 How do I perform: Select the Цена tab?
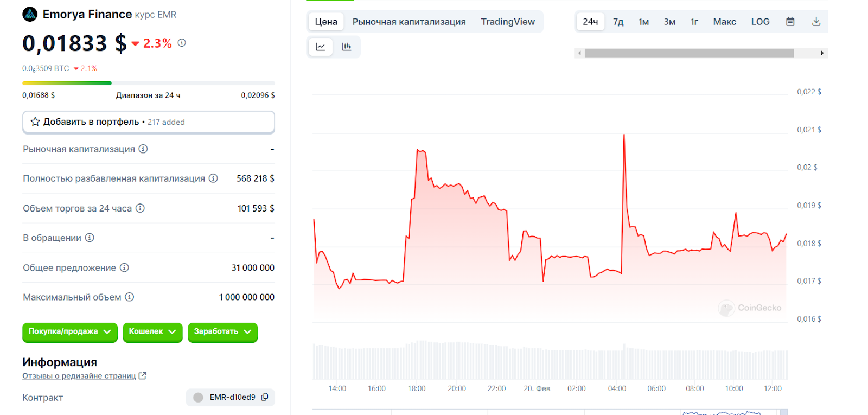point(326,22)
